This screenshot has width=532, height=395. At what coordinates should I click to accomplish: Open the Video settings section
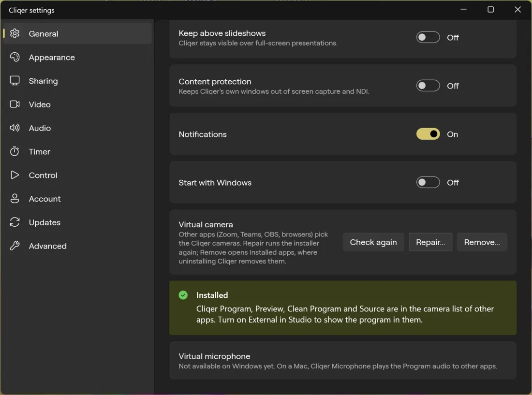pos(77,104)
